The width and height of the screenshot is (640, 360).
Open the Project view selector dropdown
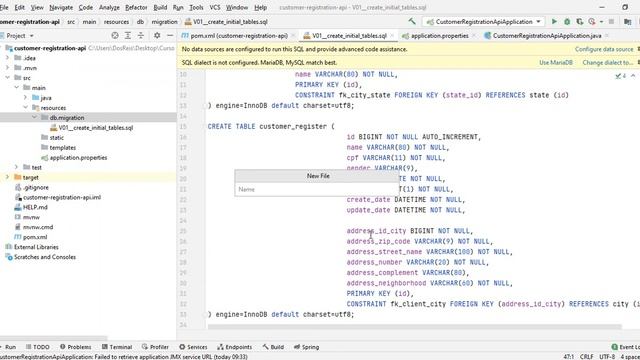(20, 36)
